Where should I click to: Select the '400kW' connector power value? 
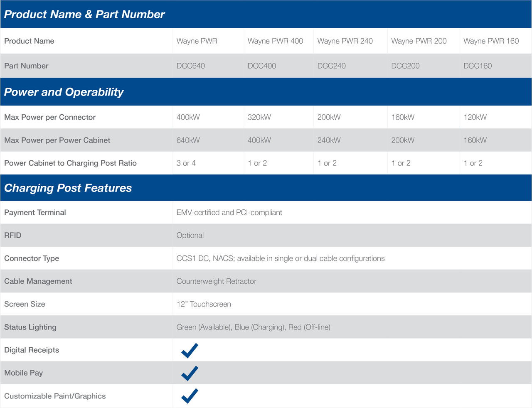click(188, 117)
